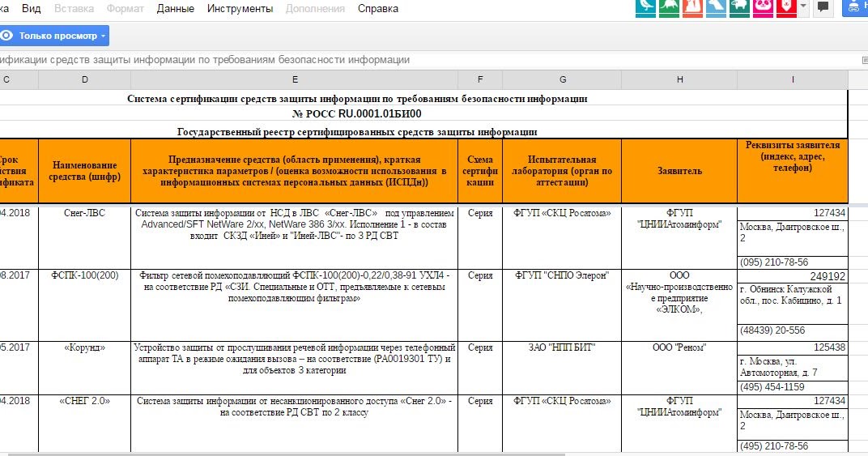Open the Вставка menu
868x456 pixels.
(74, 9)
